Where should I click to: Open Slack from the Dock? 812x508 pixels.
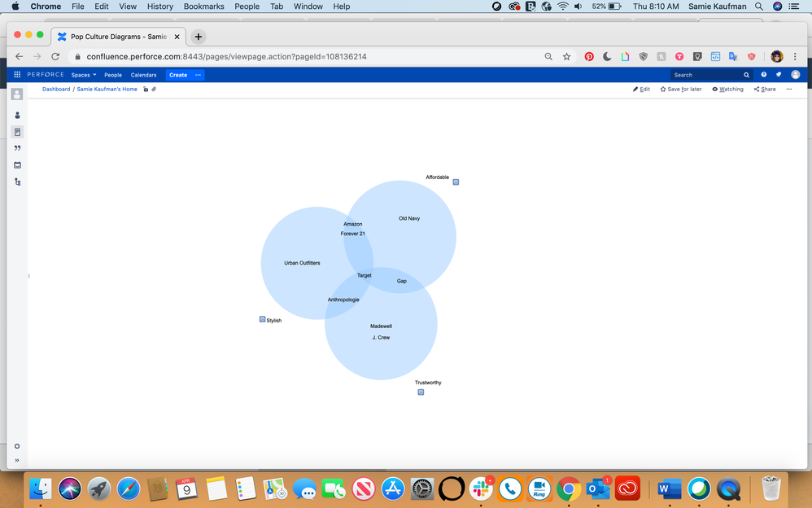click(x=481, y=488)
